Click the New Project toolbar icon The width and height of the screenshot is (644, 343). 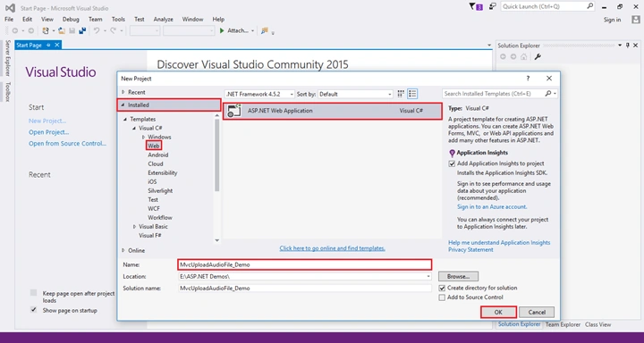46,30
